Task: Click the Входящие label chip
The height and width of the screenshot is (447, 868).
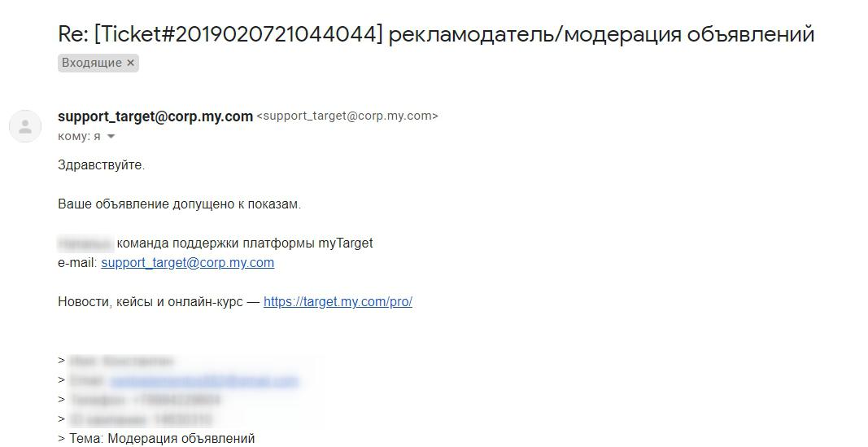Action: pos(98,64)
